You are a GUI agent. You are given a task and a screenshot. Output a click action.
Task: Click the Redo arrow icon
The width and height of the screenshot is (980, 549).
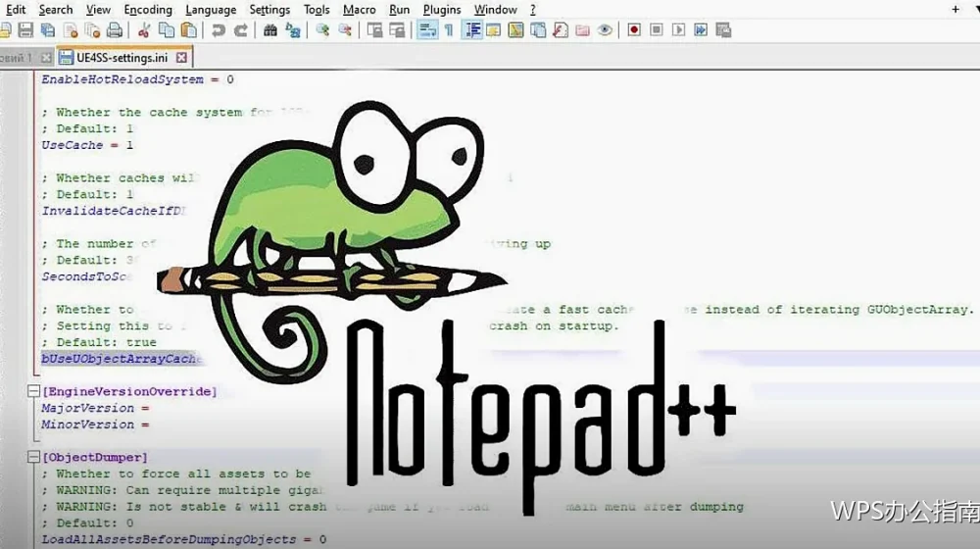click(241, 30)
